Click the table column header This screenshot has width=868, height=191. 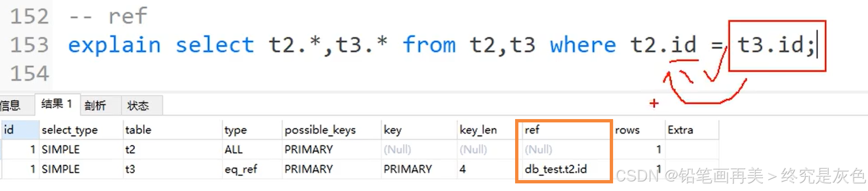(173, 130)
